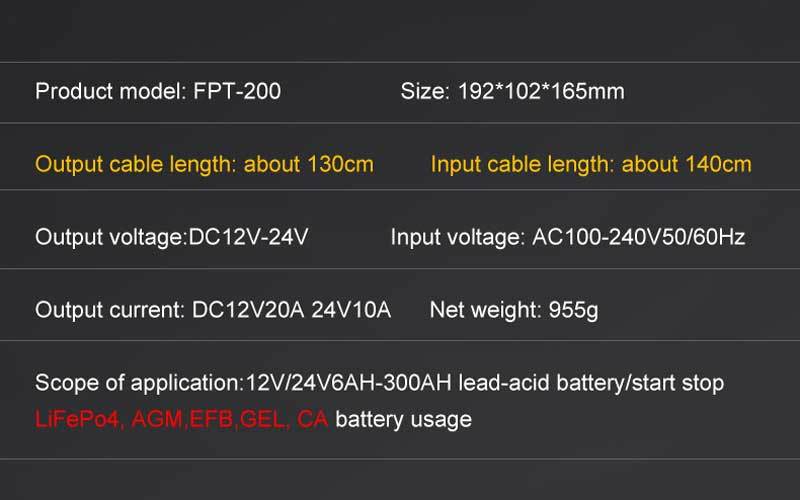The height and width of the screenshot is (500, 800).
Task: Select the "about 140cm" value
Action: (x=686, y=164)
